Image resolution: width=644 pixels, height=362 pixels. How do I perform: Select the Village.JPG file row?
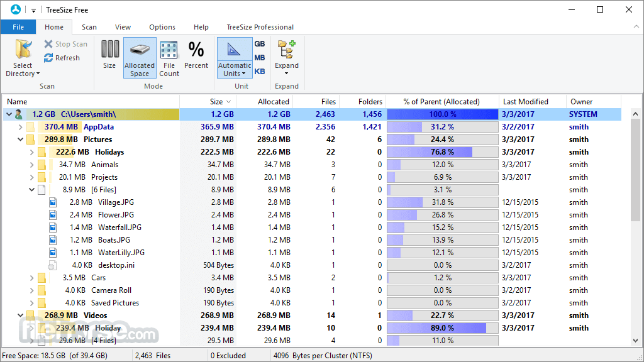(312, 202)
